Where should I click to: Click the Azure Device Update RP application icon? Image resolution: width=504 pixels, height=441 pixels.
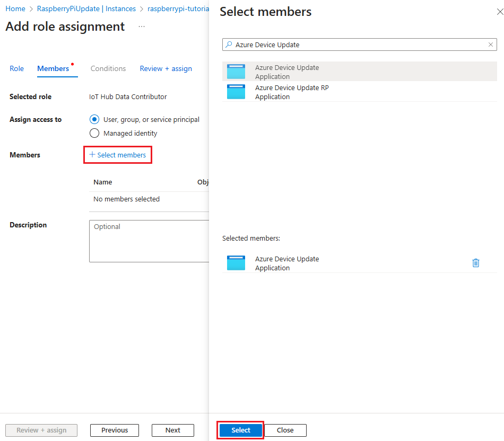pos(236,92)
